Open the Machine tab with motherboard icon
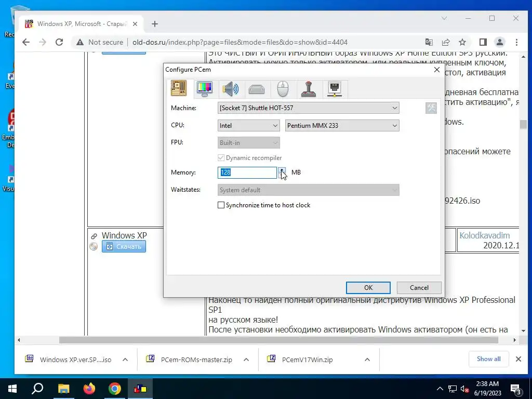Image resolution: width=532 pixels, height=399 pixels. pyautogui.click(x=179, y=88)
